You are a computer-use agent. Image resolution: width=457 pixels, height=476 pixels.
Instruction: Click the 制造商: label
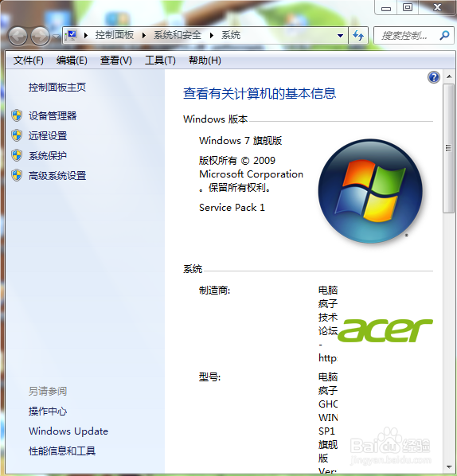pos(214,291)
